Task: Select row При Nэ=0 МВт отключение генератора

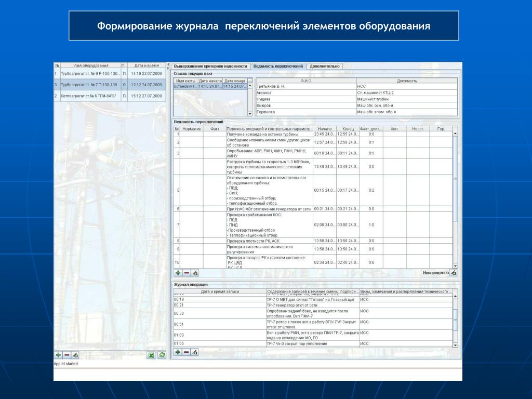Action: click(x=313, y=209)
